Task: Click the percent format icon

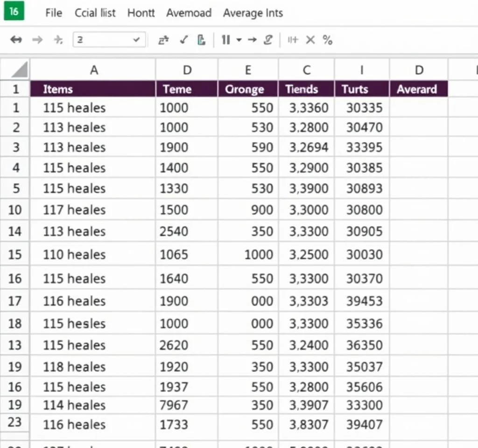Action: pos(327,40)
